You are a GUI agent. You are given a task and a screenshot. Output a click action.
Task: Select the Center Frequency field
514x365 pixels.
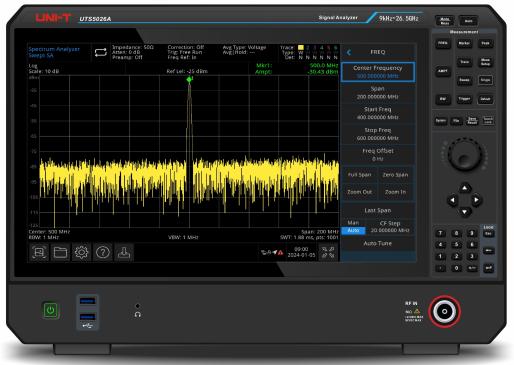coord(378,72)
